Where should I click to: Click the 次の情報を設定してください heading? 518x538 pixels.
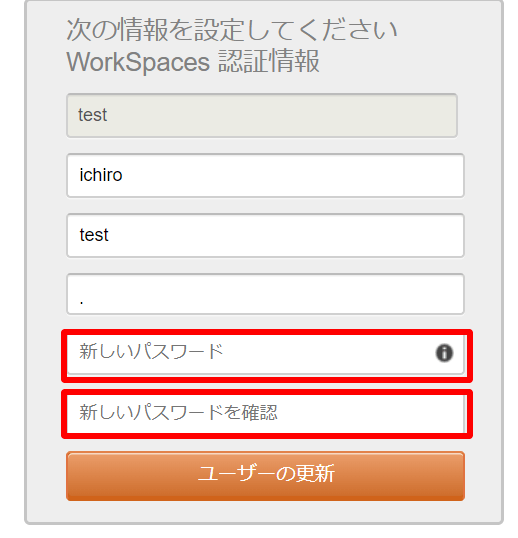pos(232,30)
